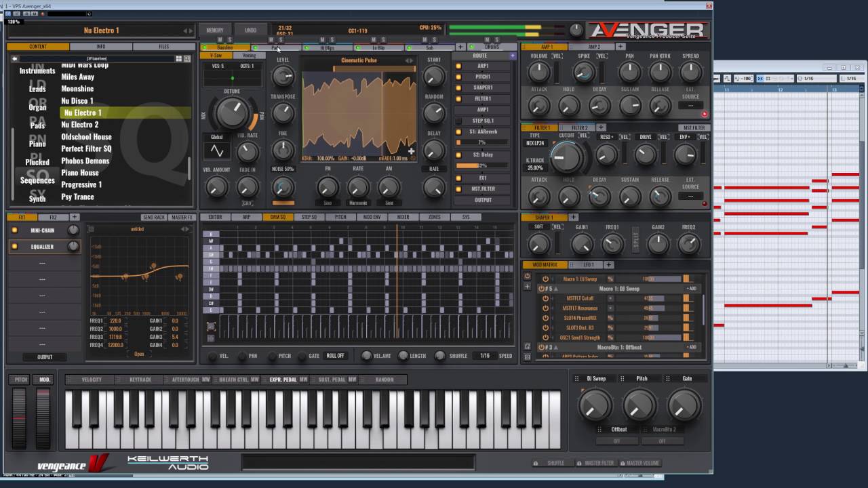Add a new LFO tab with the plus icon

pyautogui.click(x=608, y=264)
